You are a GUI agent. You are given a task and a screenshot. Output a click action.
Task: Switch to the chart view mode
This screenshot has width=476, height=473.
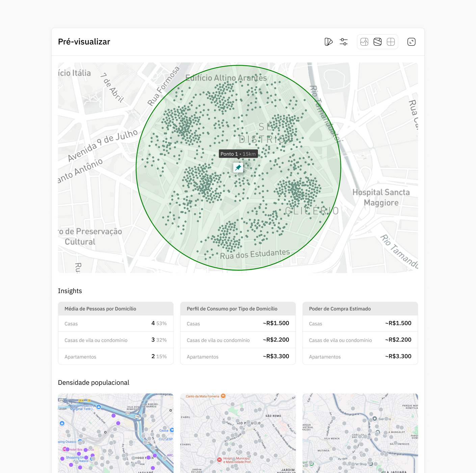click(364, 42)
